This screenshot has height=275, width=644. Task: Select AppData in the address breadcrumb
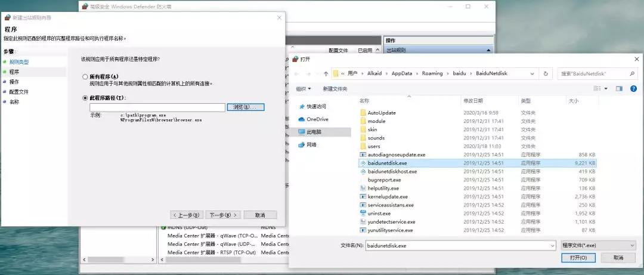pyautogui.click(x=402, y=73)
